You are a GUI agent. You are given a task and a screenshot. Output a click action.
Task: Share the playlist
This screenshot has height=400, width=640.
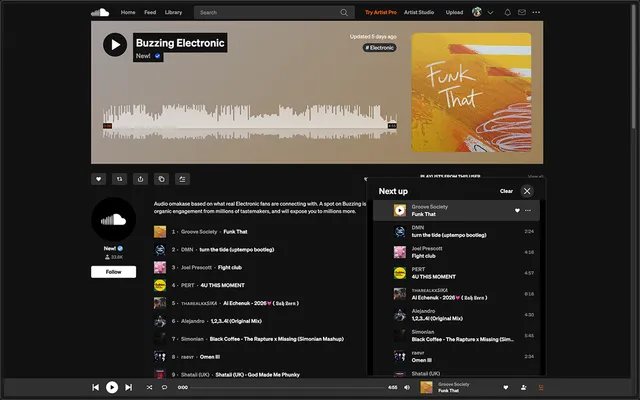(x=140, y=179)
